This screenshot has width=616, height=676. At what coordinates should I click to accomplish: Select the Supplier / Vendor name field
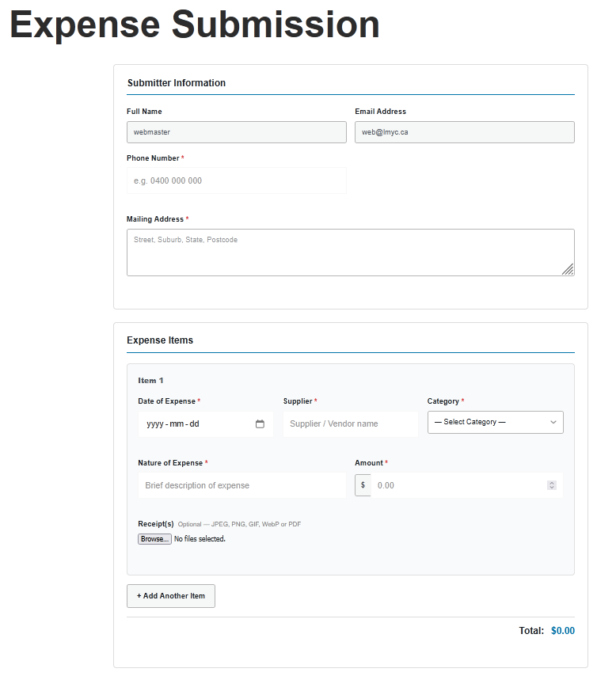tap(350, 424)
